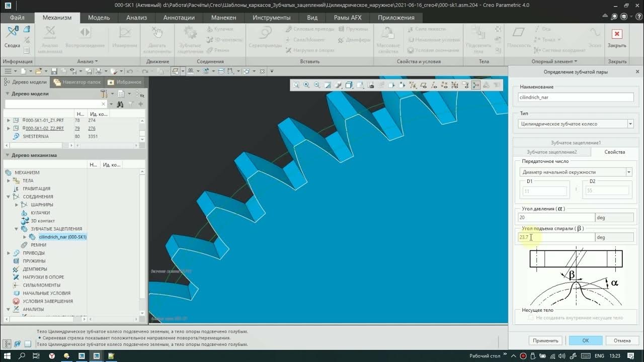
Task: Expand 000-SK1-01_Z1.PRT model node
Action: [9, 120]
